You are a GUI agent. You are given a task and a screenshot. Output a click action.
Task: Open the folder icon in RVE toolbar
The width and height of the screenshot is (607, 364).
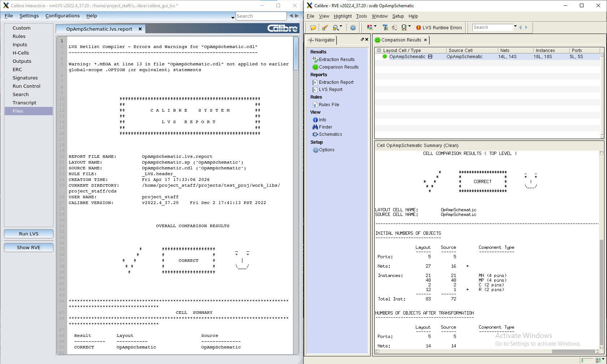tap(313, 27)
